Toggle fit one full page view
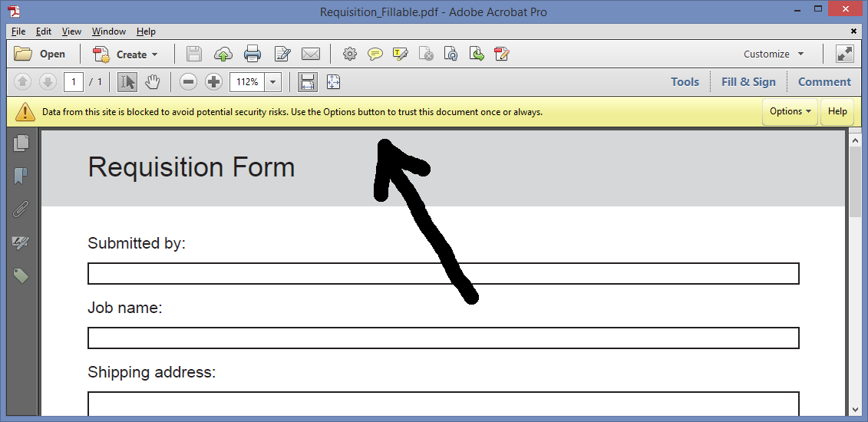 coord(333,82)
